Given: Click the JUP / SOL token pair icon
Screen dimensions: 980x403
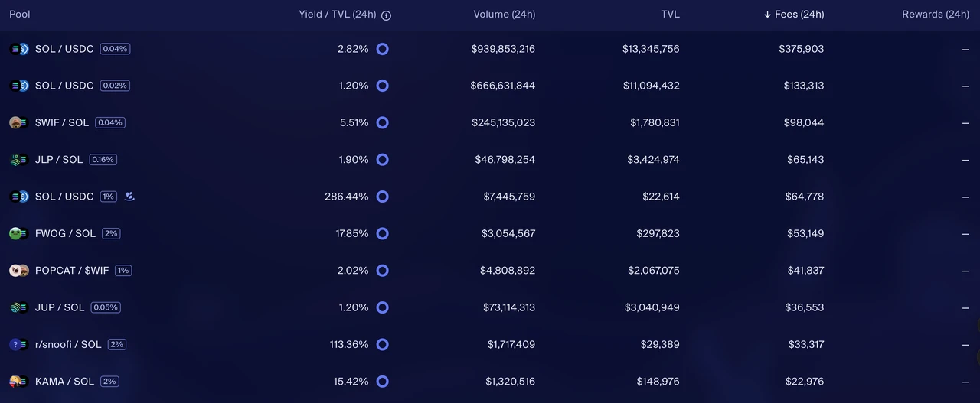Looking at the screenshot, I should tap(19, 307).
